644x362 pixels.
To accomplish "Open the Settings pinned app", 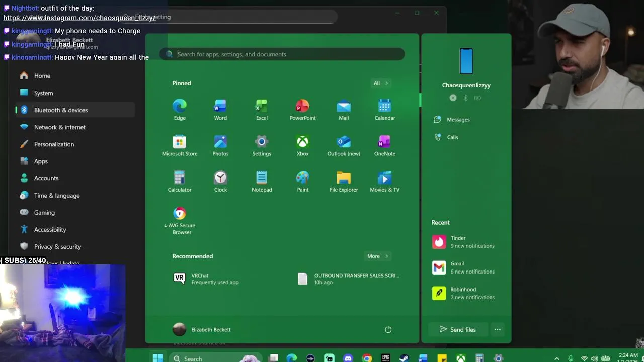I will pyautogui.click(x=262, y=146).
